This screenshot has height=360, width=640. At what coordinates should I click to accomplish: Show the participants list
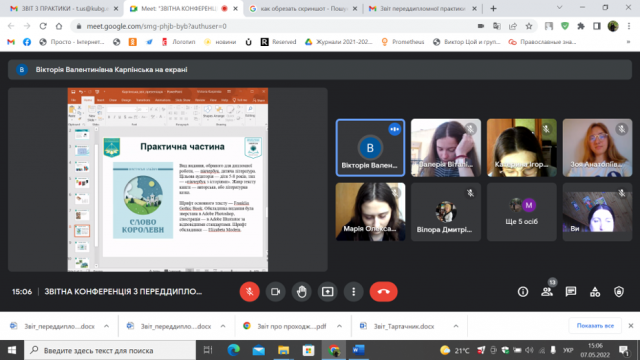(x=547, y=292)
